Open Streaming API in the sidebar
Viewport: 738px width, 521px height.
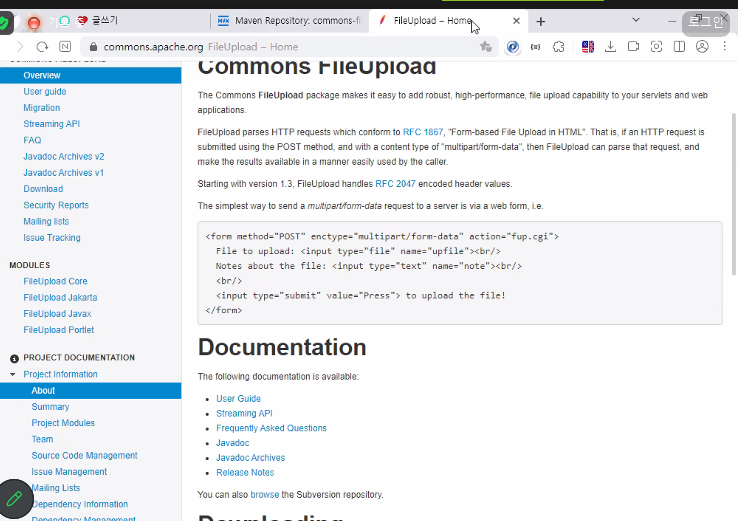[x=52, y=124]
